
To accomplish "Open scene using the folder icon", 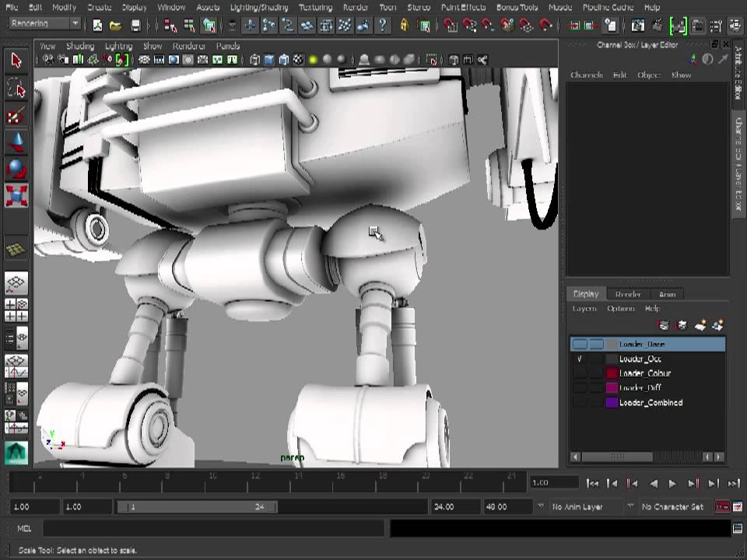I will pyautogui.click(x=115, y=26).
